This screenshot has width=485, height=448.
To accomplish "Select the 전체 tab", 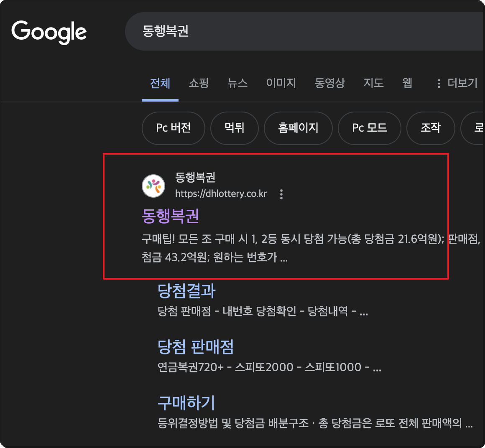I will [x=160, y=83].
